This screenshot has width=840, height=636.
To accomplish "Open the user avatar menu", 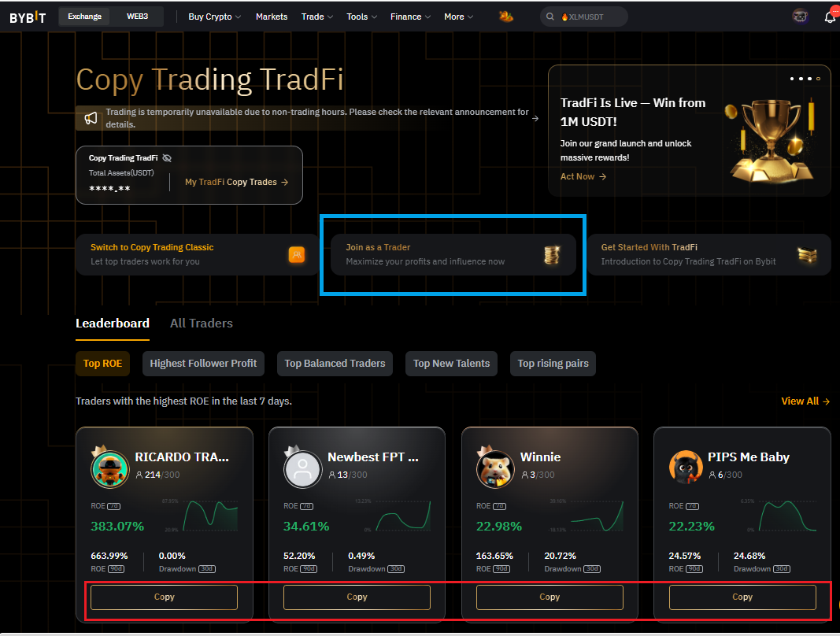I will pos(800,17).
